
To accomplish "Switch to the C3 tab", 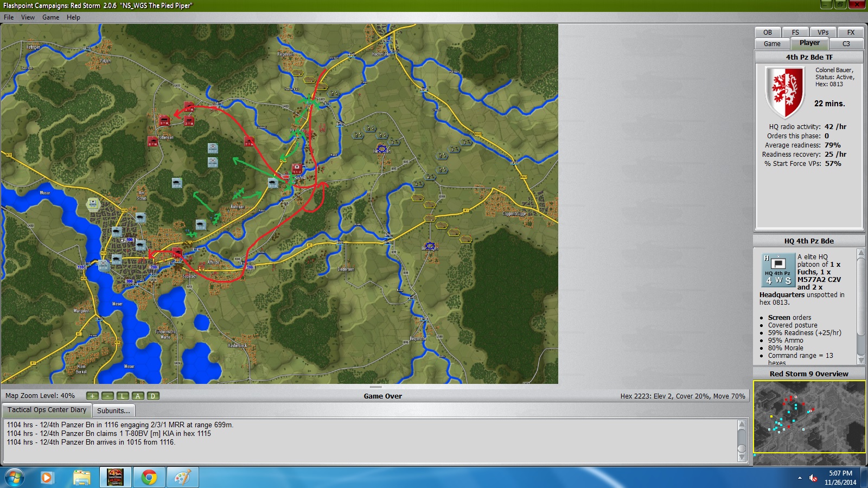I will pyautogui.click(x=846, y=44).
